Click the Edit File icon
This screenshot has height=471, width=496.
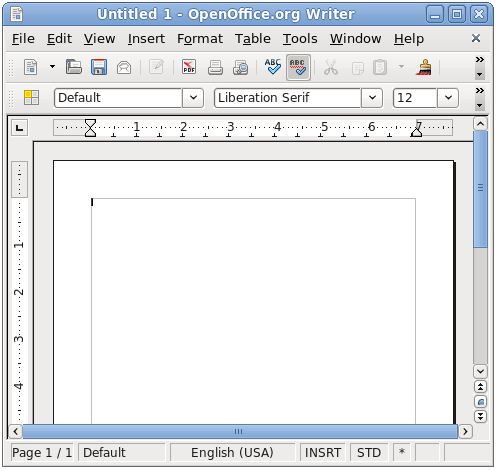tap(156, 67)
